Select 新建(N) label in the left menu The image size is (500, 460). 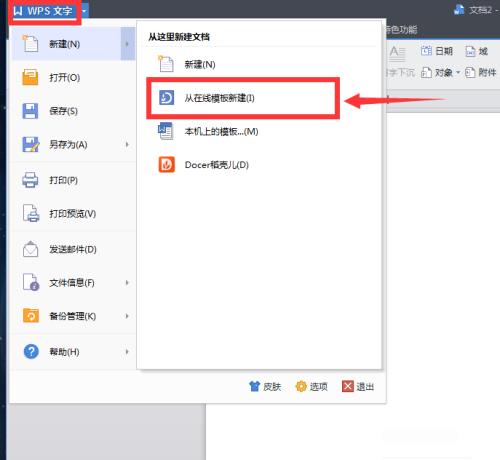click(x=65, y=44)
